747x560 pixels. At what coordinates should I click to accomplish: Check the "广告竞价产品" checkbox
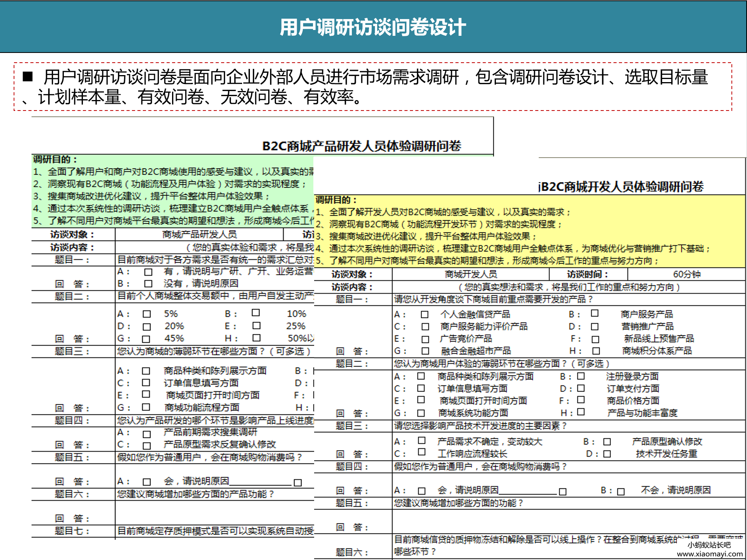[x=424, y=339]
